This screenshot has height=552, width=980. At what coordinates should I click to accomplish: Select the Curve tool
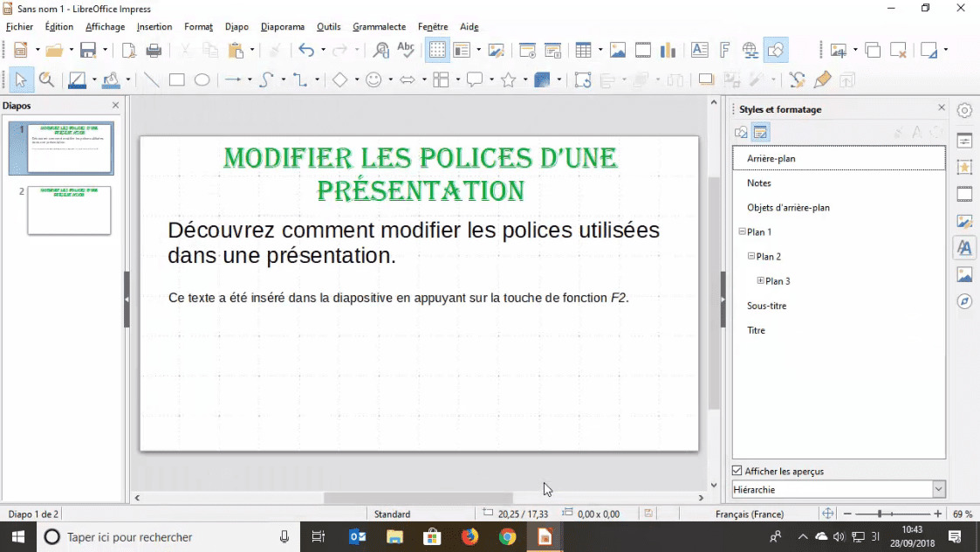tap(267, 80)
